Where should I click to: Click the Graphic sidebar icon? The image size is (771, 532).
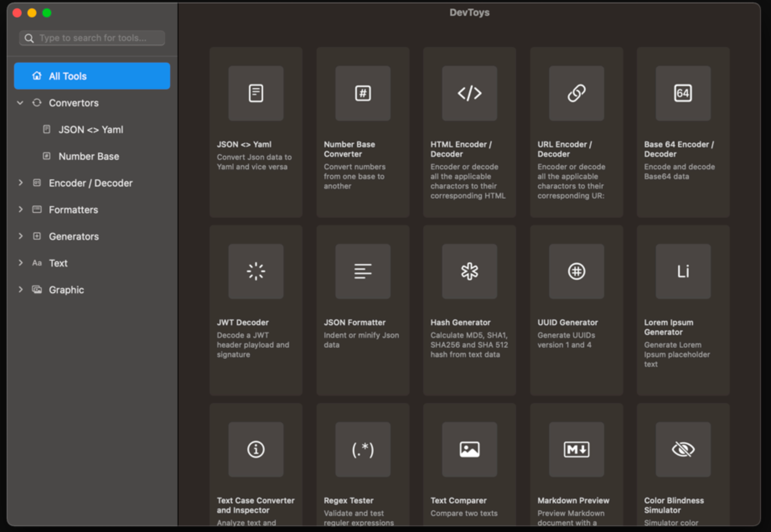click(37, 289)
